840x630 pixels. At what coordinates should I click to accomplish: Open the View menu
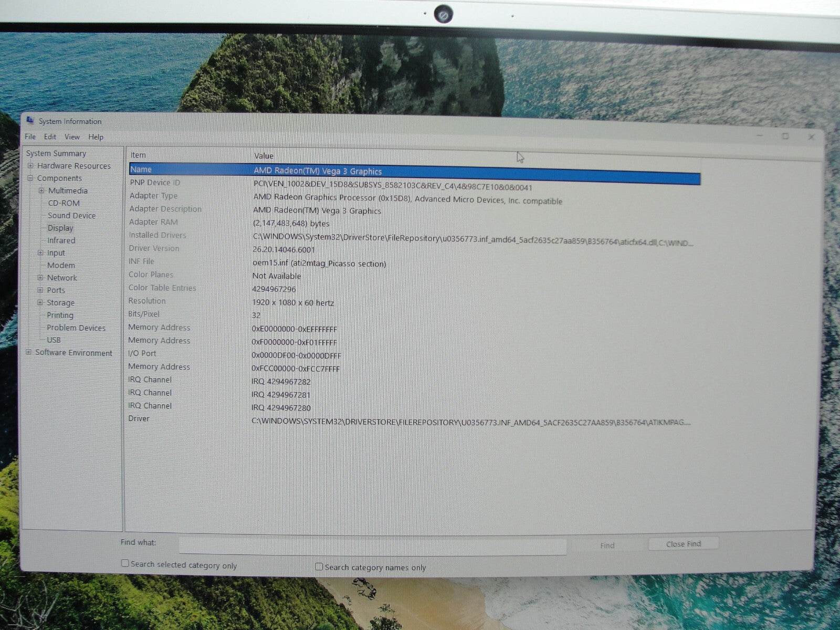(x=72, y=137)
